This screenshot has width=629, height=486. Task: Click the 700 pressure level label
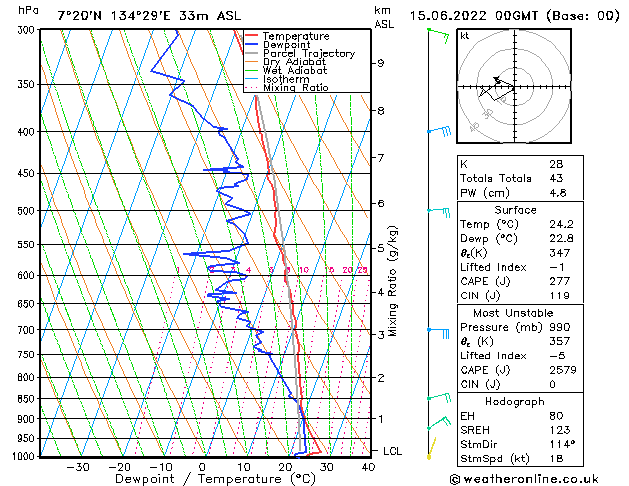click(28, 330)
